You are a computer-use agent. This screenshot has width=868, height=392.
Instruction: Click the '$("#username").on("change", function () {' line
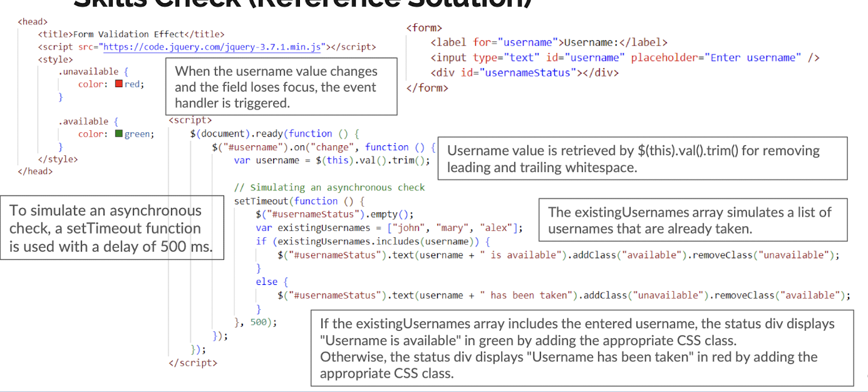pyautogui.click(x=324, y=147)
